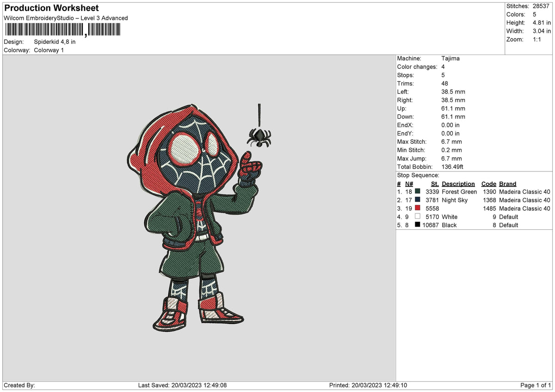Open the Description column header

coord(458,184)
